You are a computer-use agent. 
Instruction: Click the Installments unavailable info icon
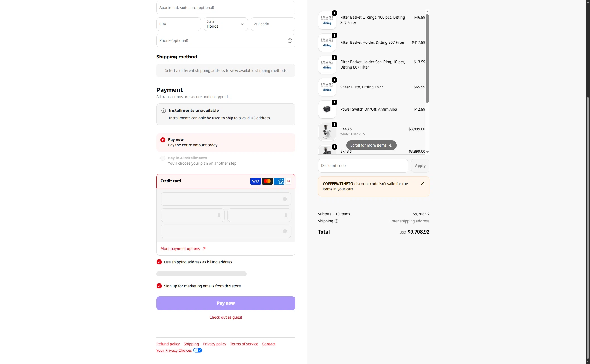pyautogui.click(x=164, y=111)
